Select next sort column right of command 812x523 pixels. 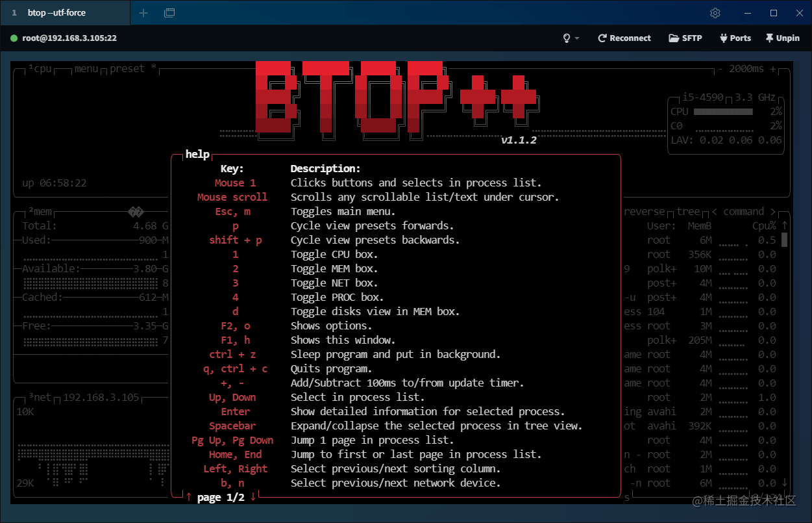(x=772, y=211)
